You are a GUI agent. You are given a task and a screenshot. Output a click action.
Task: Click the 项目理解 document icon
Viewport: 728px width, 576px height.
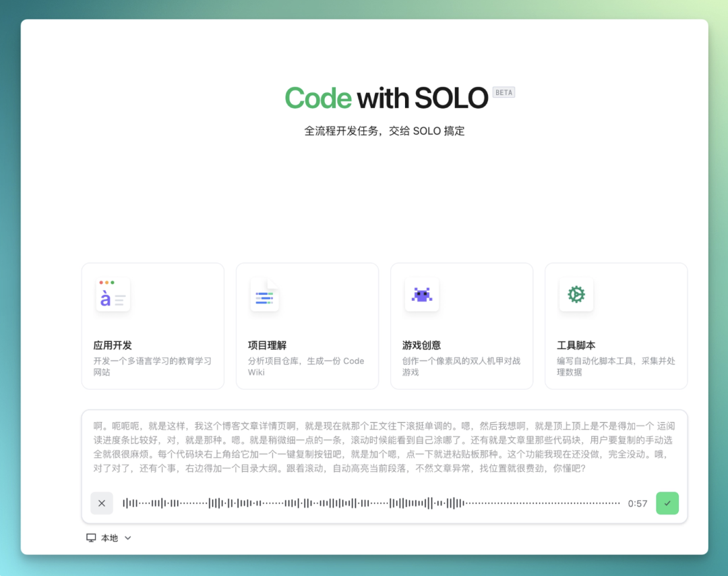pos(265,295)
